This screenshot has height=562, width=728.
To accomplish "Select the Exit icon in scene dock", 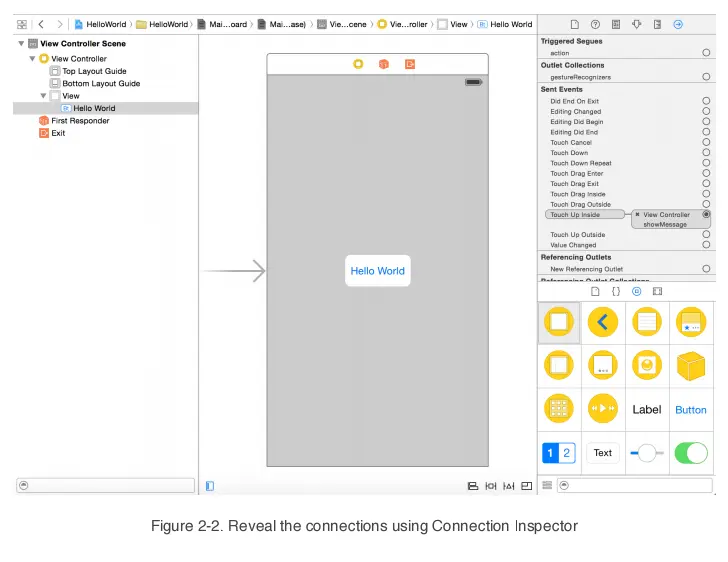I will [x=410, y=64].
